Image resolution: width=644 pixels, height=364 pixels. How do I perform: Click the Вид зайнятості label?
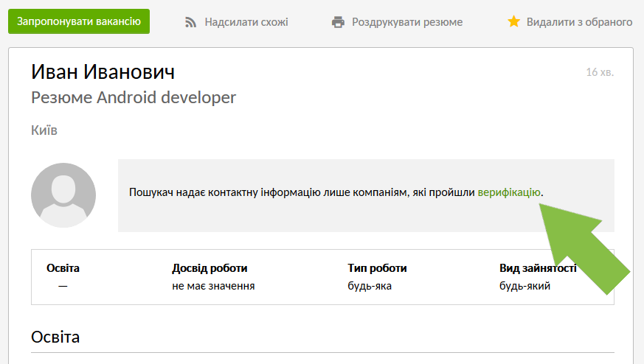[538, 268]
